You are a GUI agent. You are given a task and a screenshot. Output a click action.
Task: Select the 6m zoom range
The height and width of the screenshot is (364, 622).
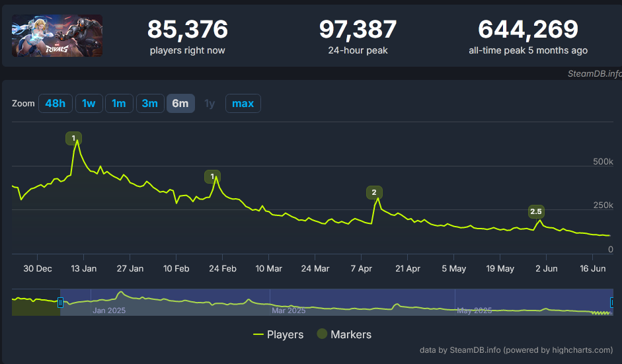[180, 104]
